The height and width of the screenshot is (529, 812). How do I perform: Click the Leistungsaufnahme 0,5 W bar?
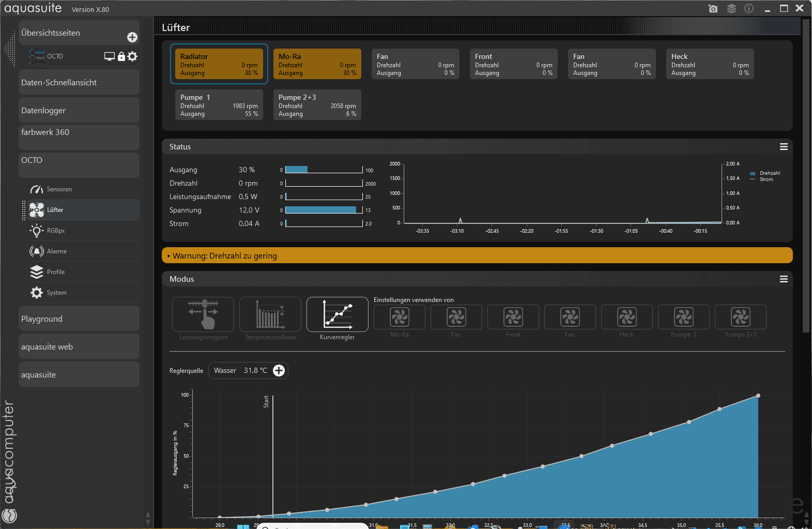tap(324, 197)
